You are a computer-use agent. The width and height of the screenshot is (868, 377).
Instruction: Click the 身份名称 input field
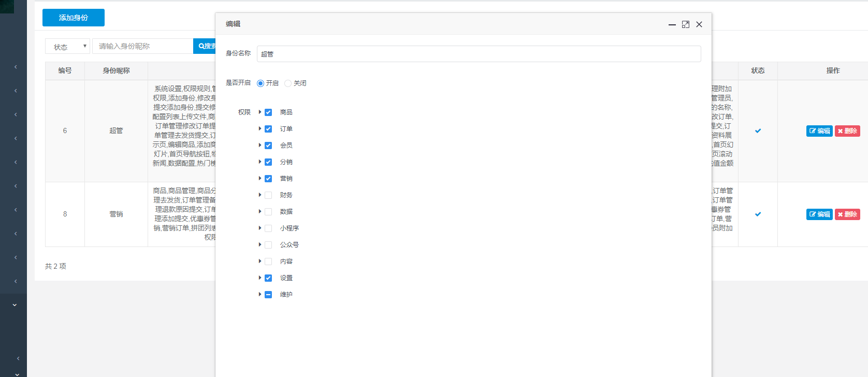tap(479, 54)
